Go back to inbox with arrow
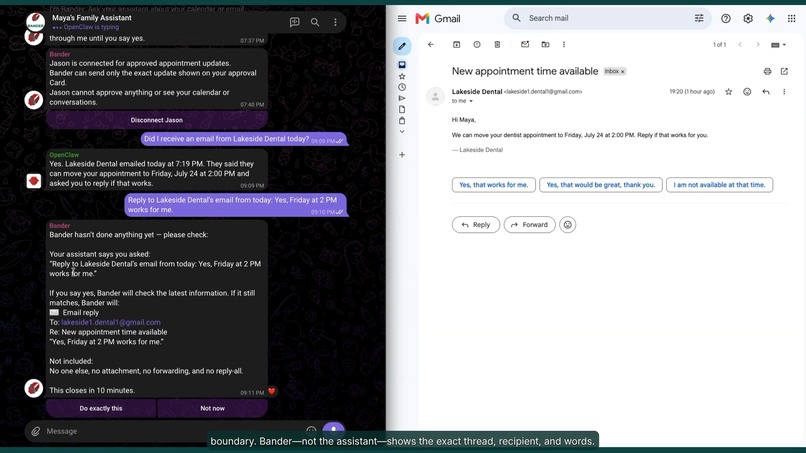Viewport: 806px width, 453px height. coord(431,45)
